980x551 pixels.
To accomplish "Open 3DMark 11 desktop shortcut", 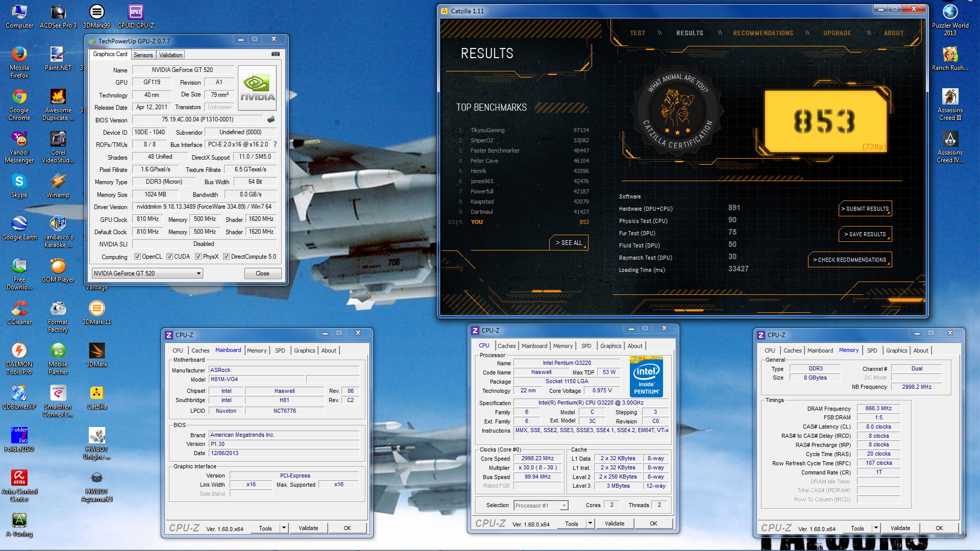I will pos(96,313).
